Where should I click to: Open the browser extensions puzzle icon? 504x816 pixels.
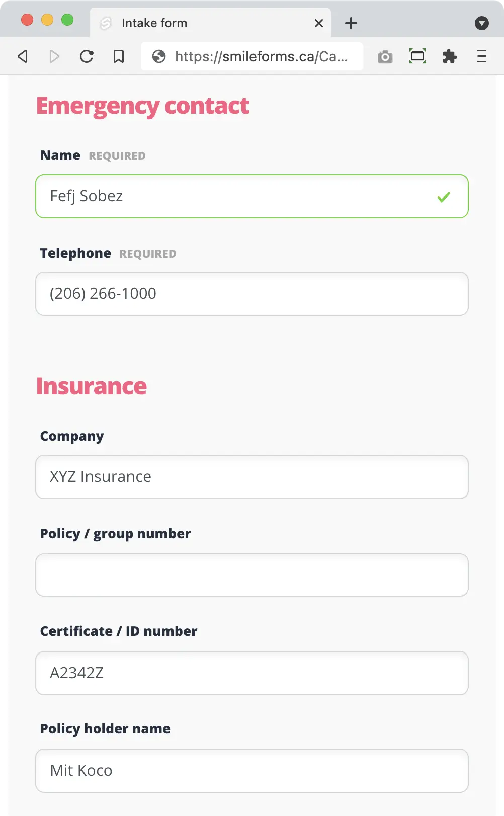tap(450, 56)
